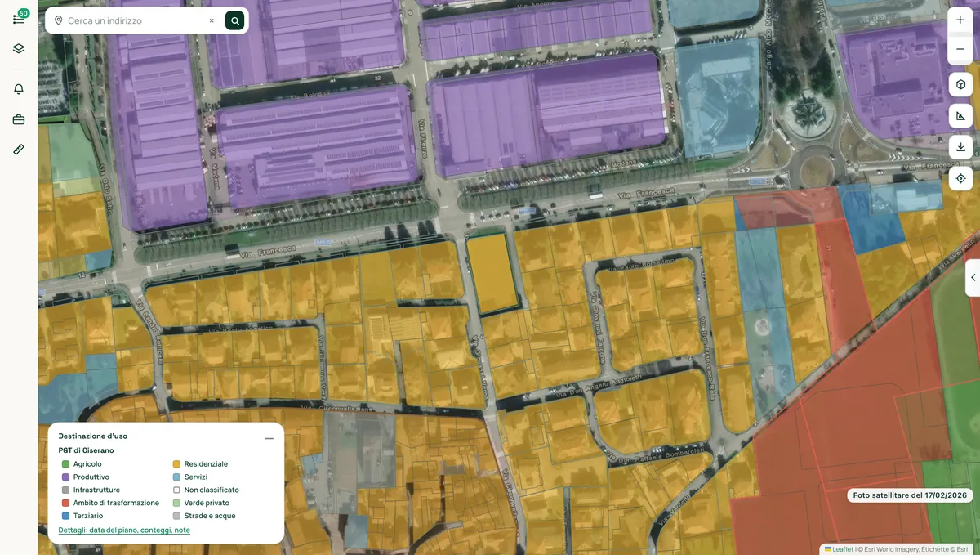Zoom out the map with minus button
The width and height of the screenshot is (980, 555).
click(960, 49)
